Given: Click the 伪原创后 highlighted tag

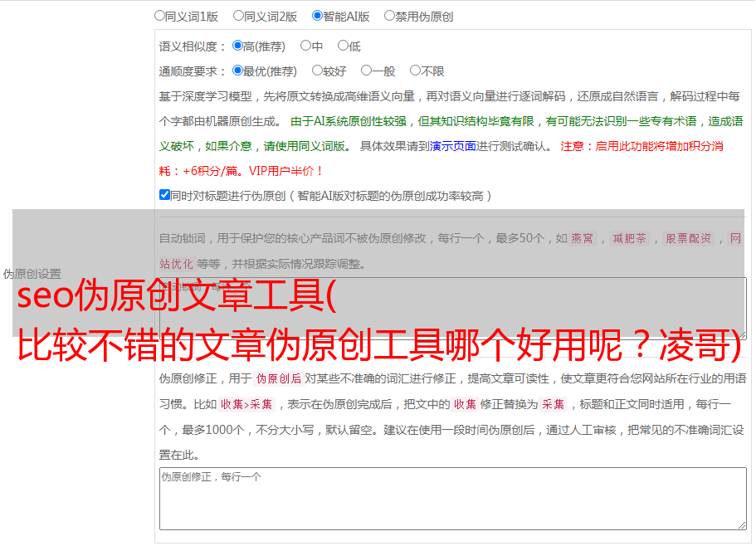Looking at the screenshot, I should click(279, 378).
